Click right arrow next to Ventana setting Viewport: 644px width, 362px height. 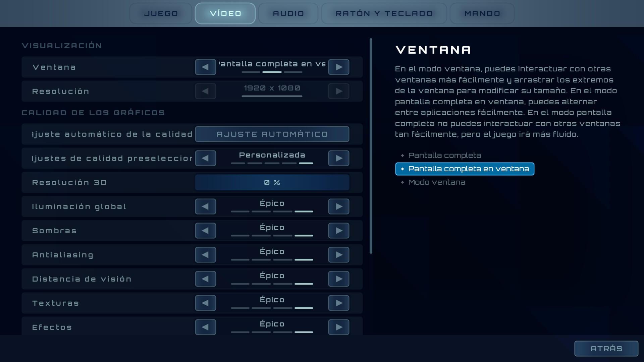click(338, 67)
